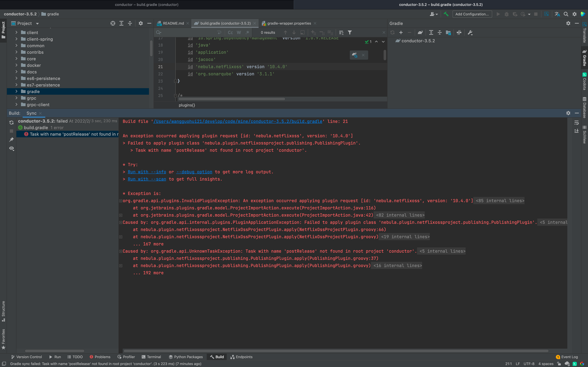Viewport: 588px width, 367px height.
Task: Re-run Gradle sync via refresh icon in Build panel
Action: click(x=11, y=123)
